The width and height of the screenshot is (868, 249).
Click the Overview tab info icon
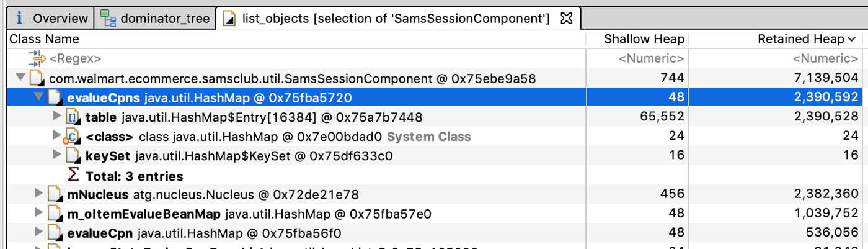20,19
